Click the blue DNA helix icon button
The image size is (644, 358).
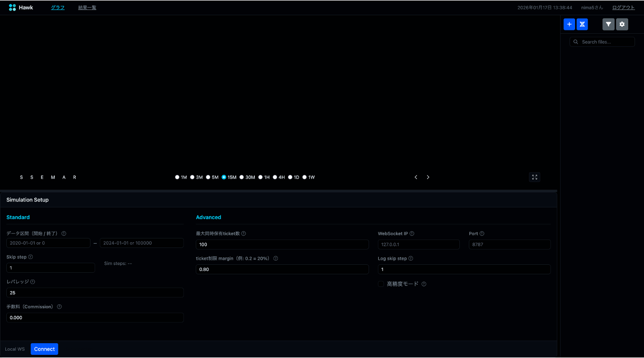coord(582,24)
